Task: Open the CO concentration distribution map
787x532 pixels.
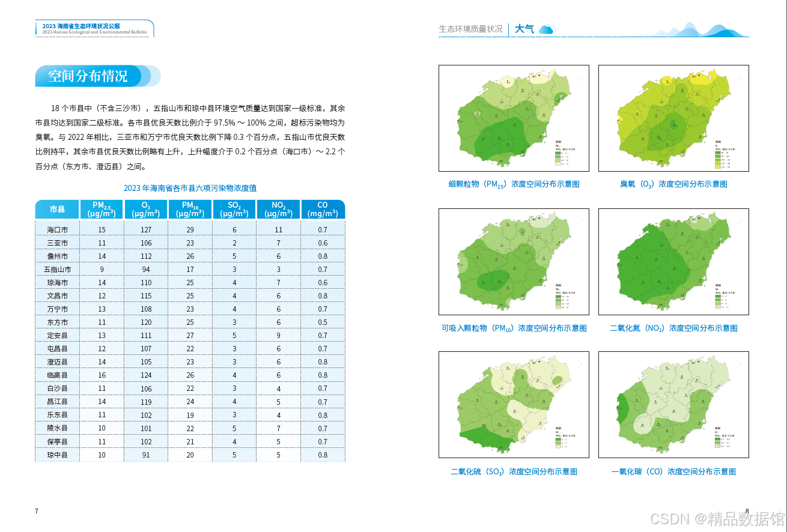Action: [x=673, y=405]
